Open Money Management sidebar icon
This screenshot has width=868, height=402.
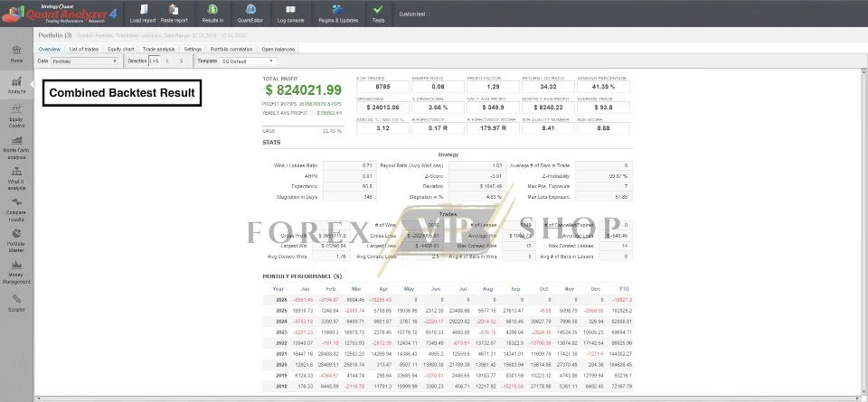[x=16, y=273]
